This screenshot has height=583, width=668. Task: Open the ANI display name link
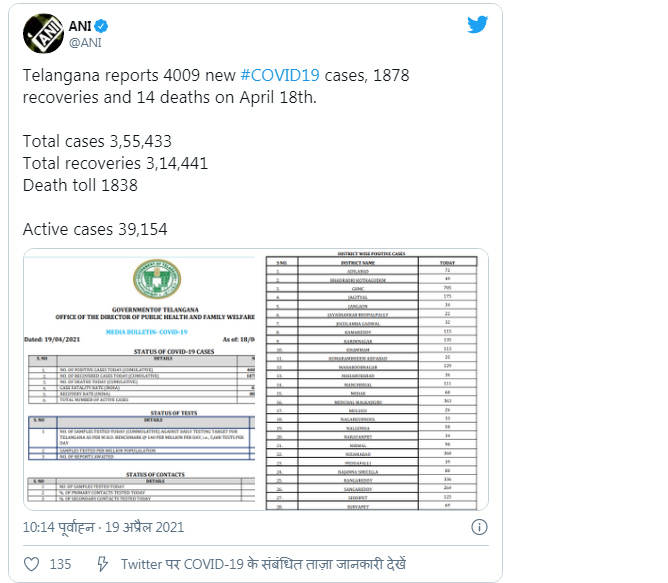click(x=80, y=24)
